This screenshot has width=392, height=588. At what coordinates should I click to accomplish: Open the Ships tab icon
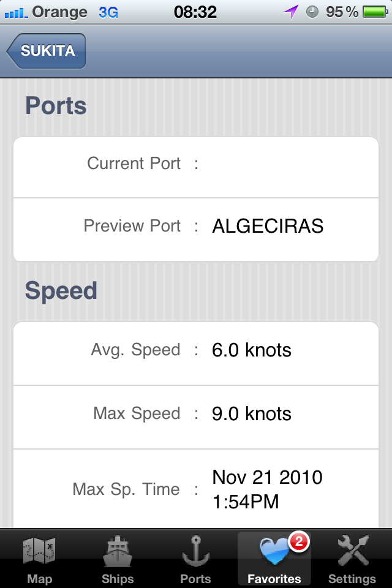[x=118, y=552]
